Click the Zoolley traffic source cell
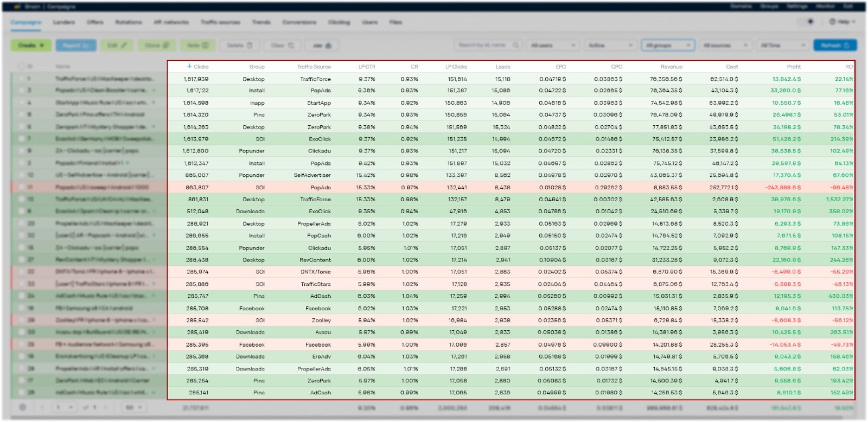 pyautogui.click(x=321, y=320)
